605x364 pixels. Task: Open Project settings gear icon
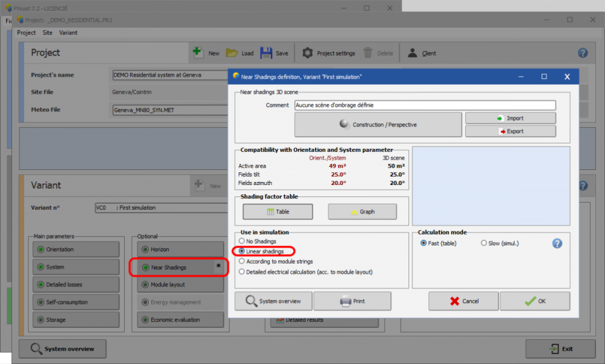[x=308, y=53]
